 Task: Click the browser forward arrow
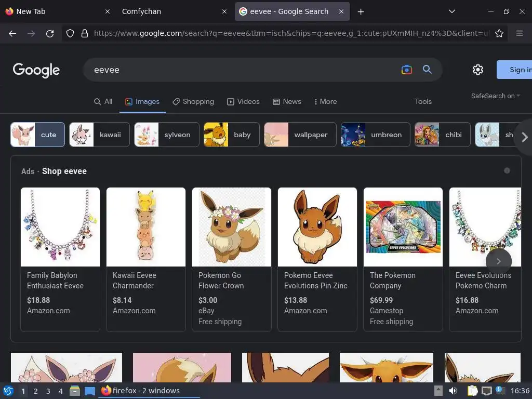click(31, 33)
